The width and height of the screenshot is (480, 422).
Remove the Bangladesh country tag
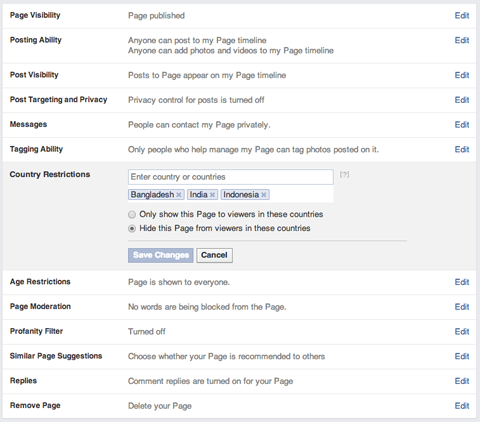[179, 195]
